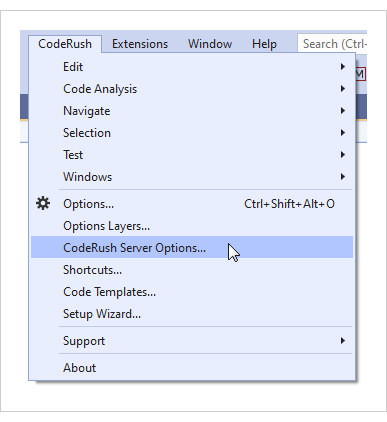Launch Setup Wizard... entry
This screenshot has height=422, width=387.
tap(192, 314)
